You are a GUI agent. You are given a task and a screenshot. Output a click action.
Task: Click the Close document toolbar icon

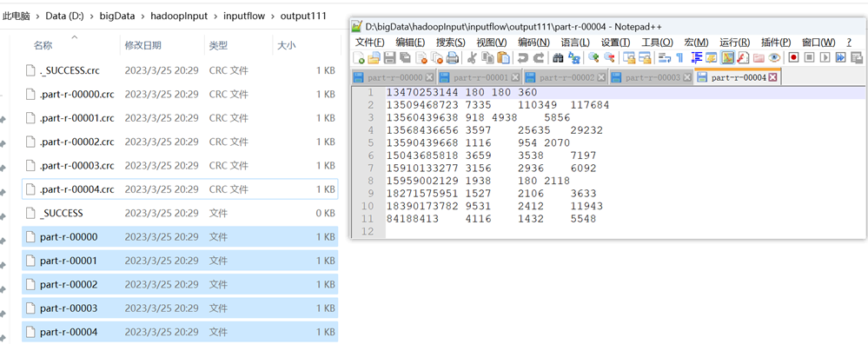421,57
